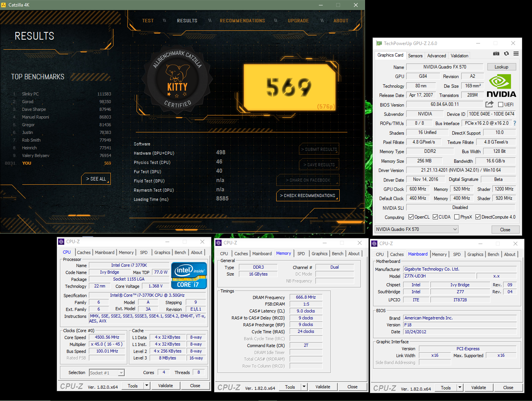Click the Close button in GPU-Z
Screen dimensions: 532x401
click(505, 230)
